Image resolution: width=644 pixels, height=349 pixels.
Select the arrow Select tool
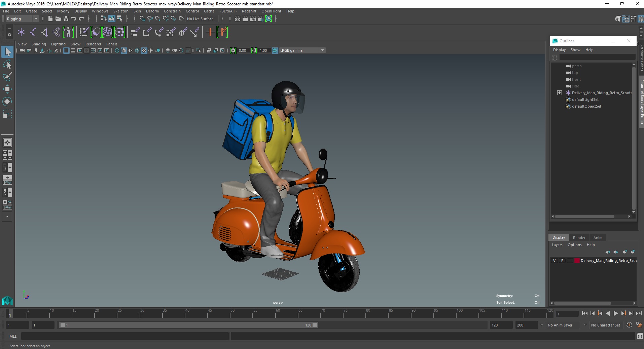(7, 51)
